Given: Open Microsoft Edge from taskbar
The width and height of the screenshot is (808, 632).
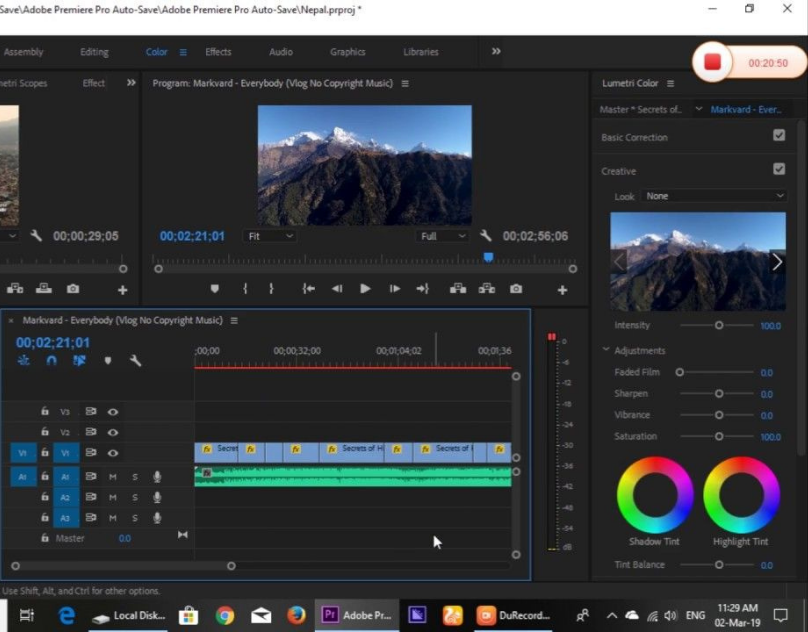Looking at the screenshot, I should click(x=66, y=615).
